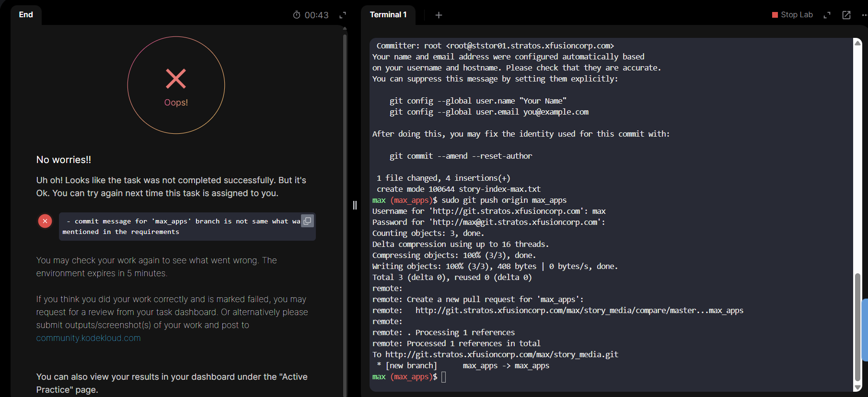Click the terminal command prompt cursor
868x397 pixels.
click(x=444, y=377)
